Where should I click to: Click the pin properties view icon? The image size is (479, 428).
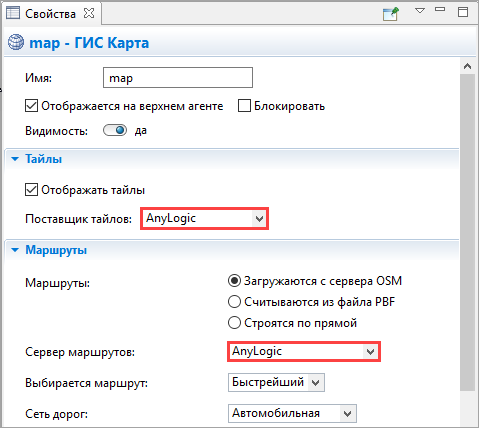coord(391,14)
